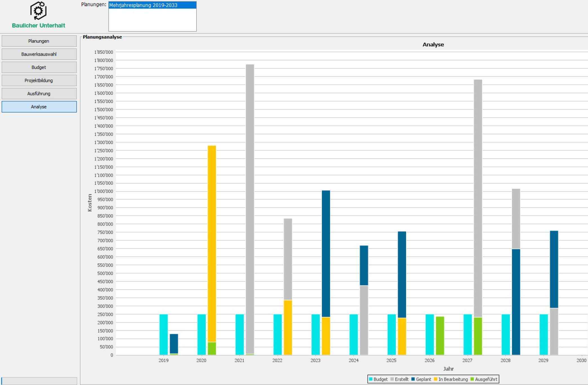This screenshot has width=588, height=385.
Task: Click the Budget cyan legend swatch
Action: coord(371,379)
